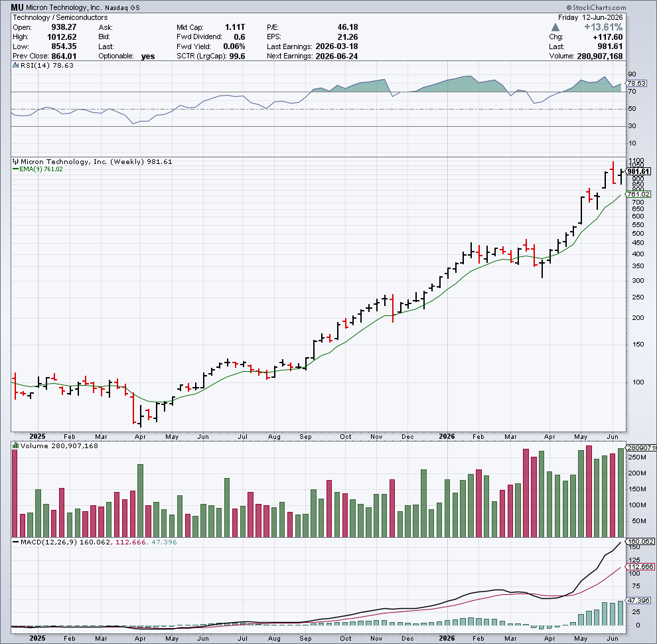The image size is (657, 644).
Task: Click the Mkt Cap value 1.11T
Action: 235,27
